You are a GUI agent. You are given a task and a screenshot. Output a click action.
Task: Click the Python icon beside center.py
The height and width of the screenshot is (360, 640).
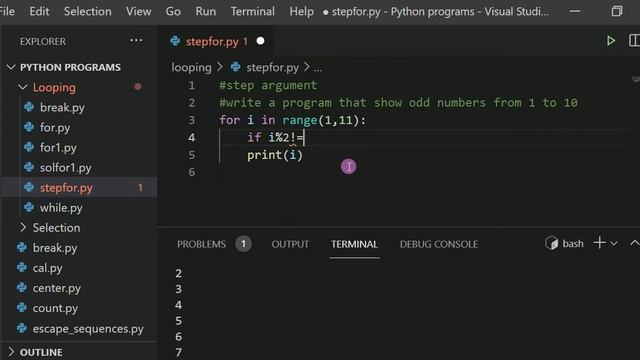click(x=22, y=288)
